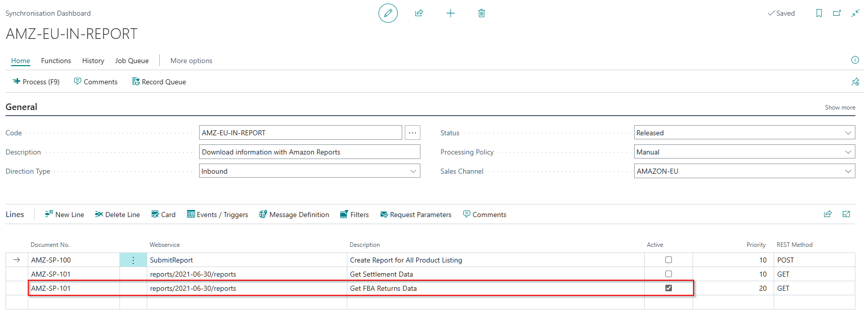Open Card from Lines toolbar

click(x=163, y=215)
